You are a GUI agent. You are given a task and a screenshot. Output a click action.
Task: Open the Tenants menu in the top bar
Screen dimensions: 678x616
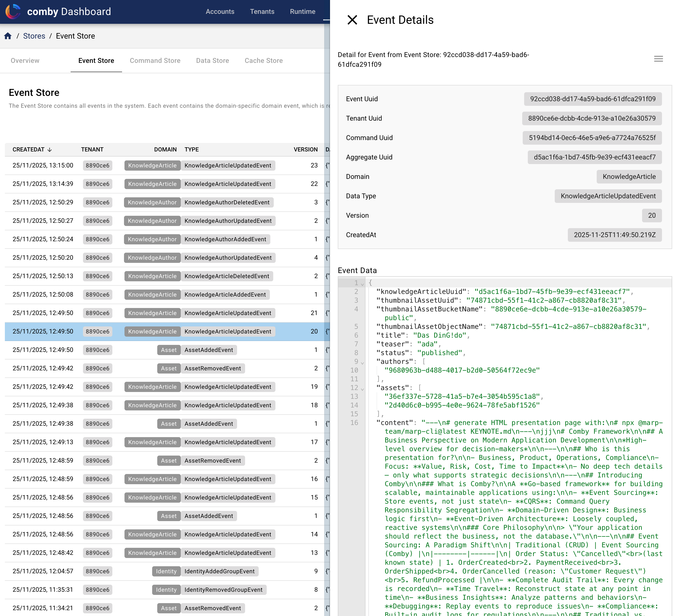(262, 11)
